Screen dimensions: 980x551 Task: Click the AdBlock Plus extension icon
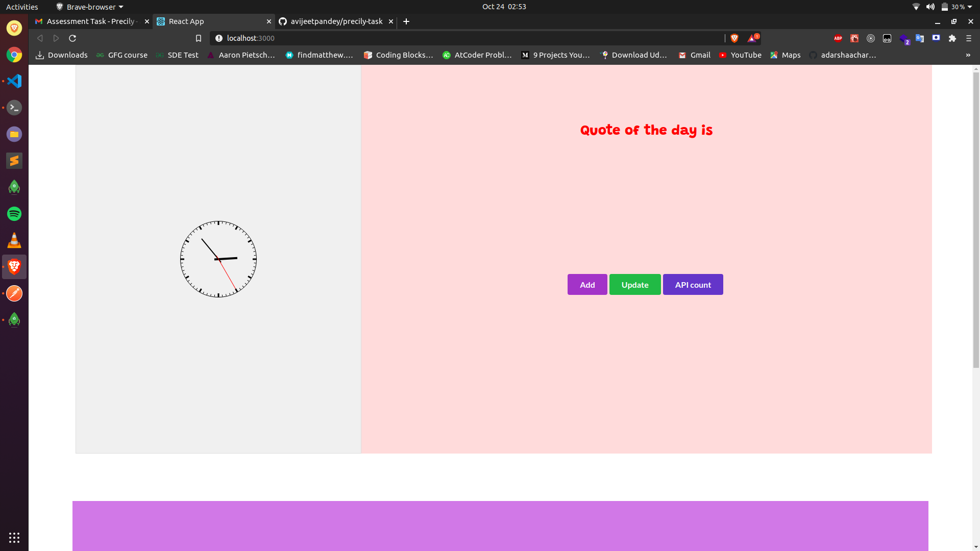click(x=838, y=38)
